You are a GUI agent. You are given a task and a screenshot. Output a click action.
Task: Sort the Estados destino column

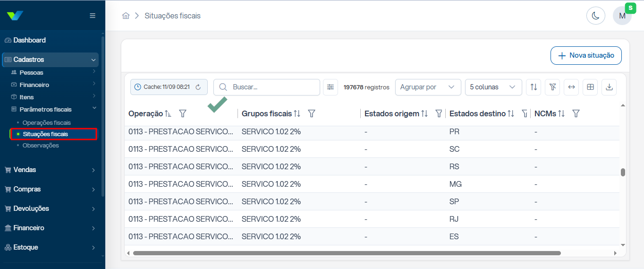(x=510, y=113)
